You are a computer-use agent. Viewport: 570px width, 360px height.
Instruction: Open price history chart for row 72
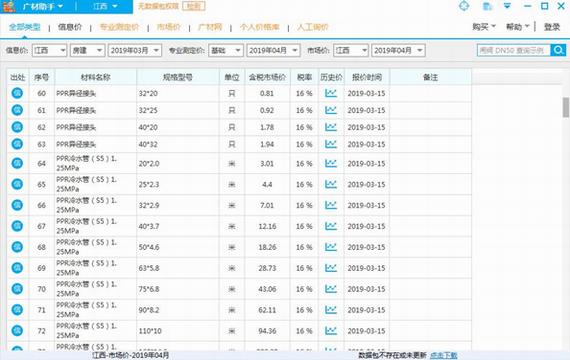tap(331, 331)
